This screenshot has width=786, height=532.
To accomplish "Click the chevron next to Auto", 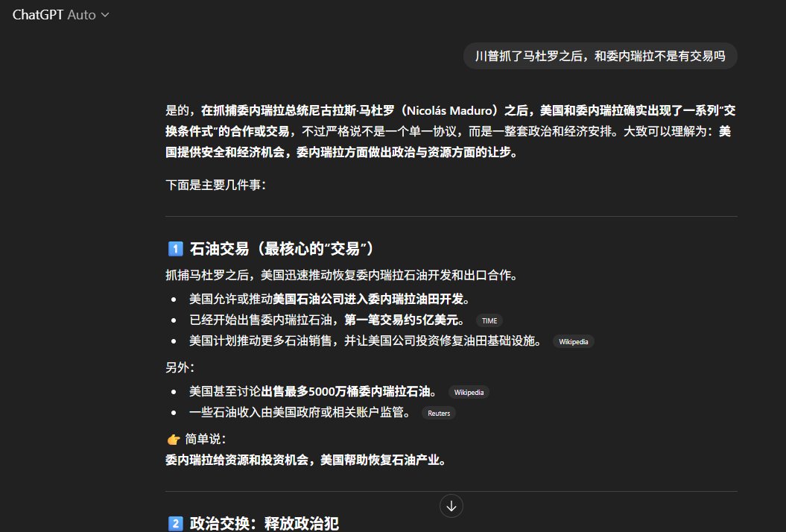I will pos(105,15).
